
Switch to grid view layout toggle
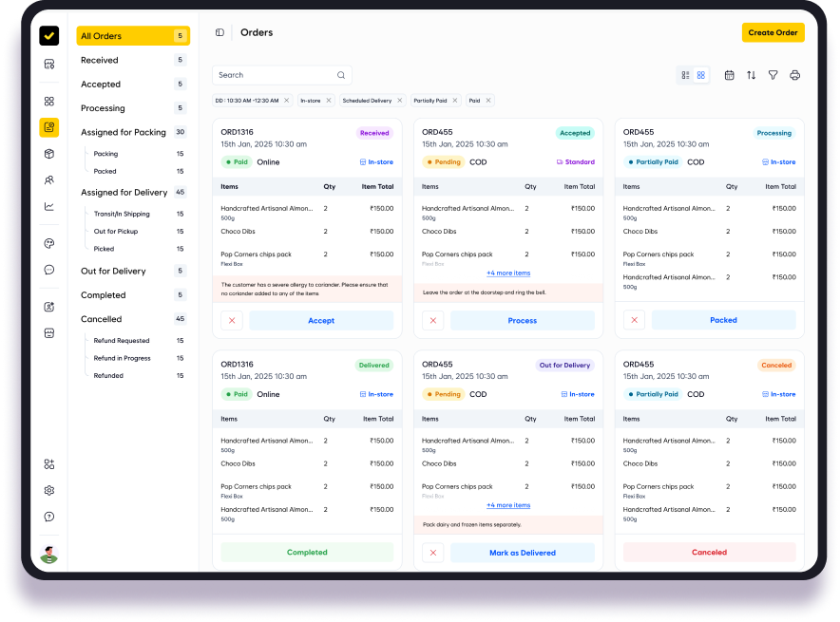(x=701, y=75)
